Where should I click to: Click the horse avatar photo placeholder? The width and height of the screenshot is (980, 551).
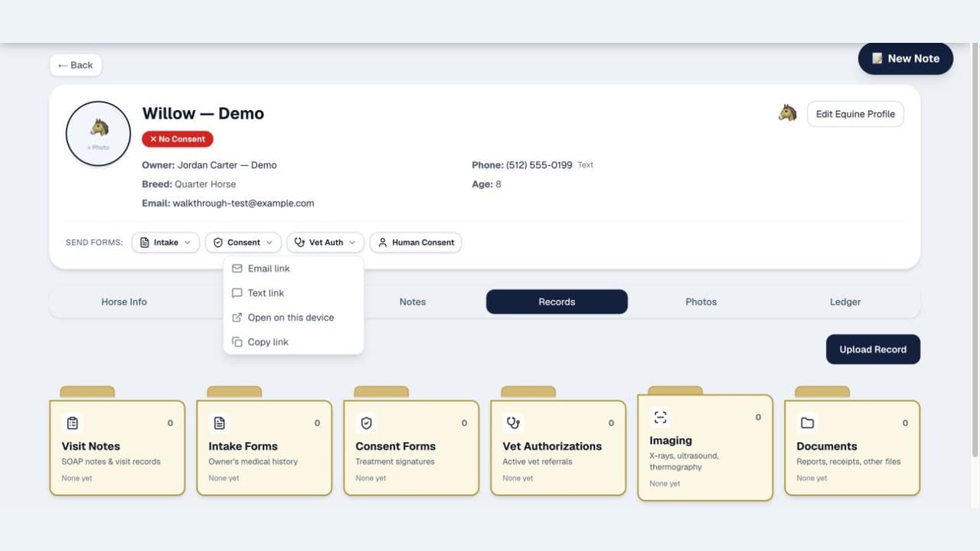[x=98, y=133]
